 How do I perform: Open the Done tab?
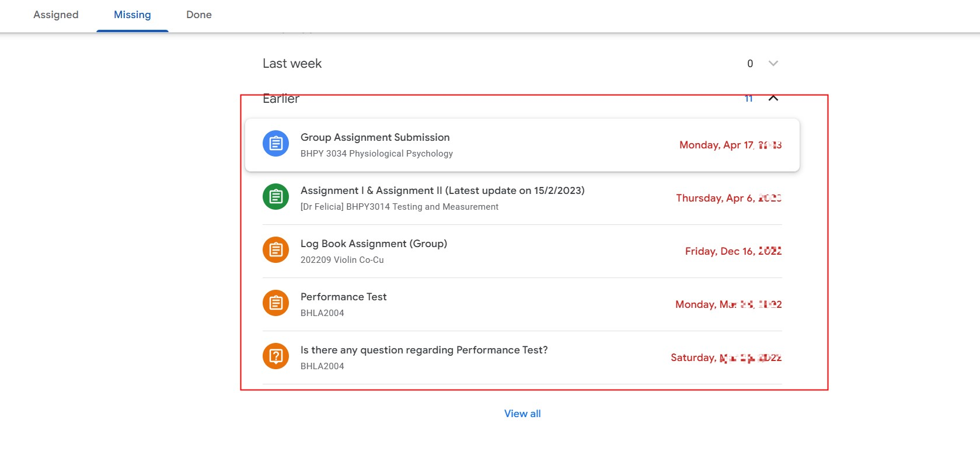[x=199, y=15]
